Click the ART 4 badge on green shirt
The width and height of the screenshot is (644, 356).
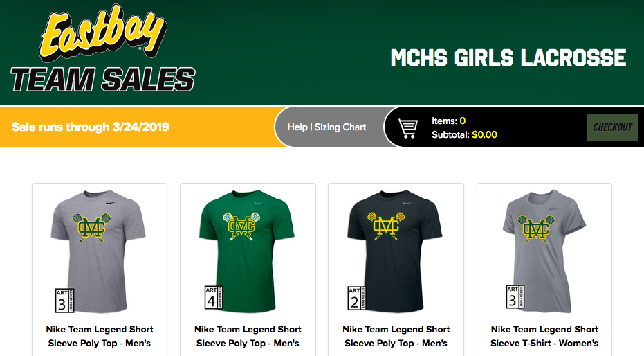coord(214,298)
